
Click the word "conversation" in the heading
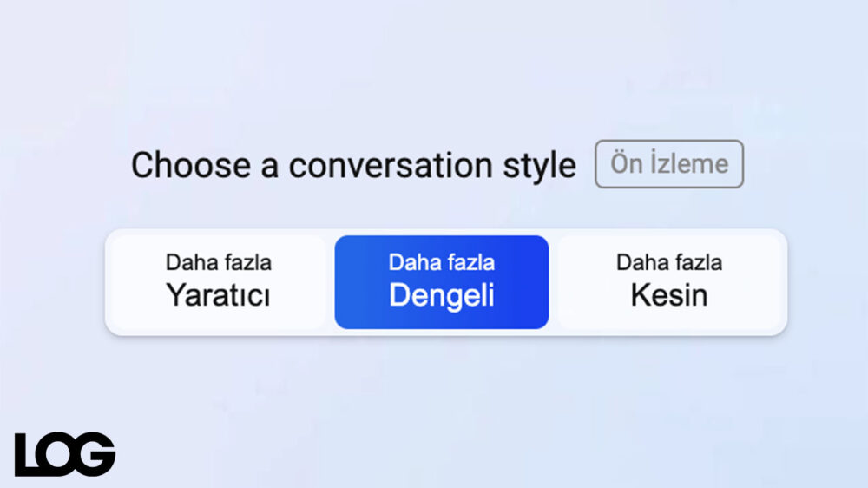coord(391,166)
